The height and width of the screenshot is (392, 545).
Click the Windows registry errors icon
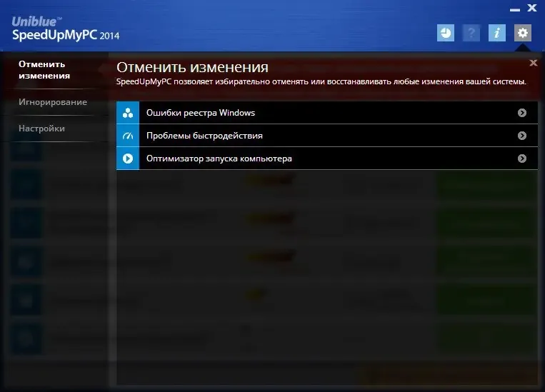(x=128, y=113)
